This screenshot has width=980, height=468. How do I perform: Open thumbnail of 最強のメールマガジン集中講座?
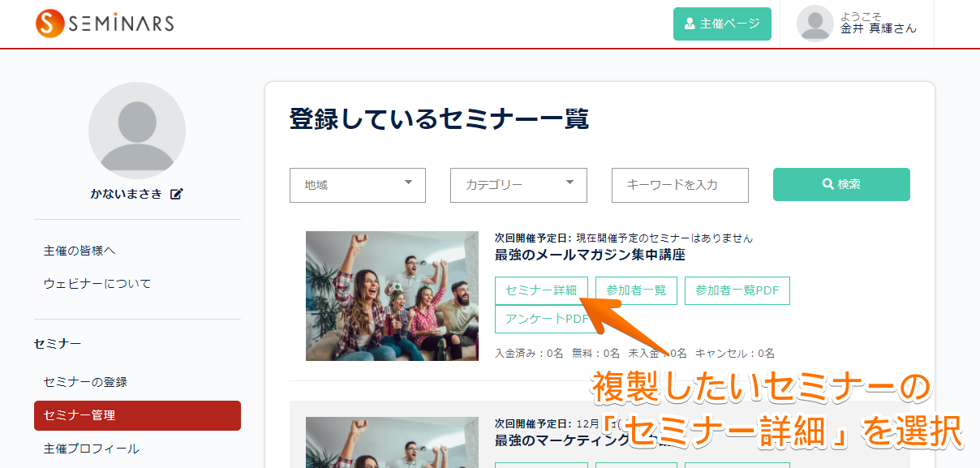(x=392, y=296)
